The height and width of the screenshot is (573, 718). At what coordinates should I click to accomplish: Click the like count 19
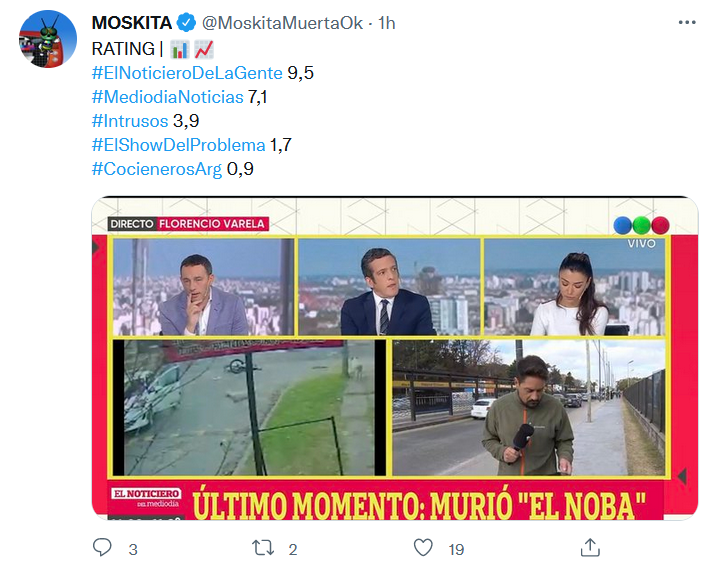coord(456,549)
